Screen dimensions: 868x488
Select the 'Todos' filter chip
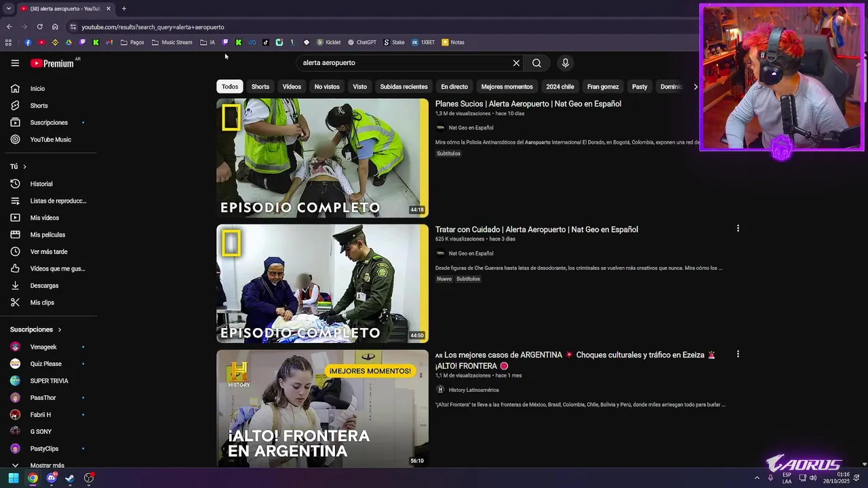[x=230, y=87]
